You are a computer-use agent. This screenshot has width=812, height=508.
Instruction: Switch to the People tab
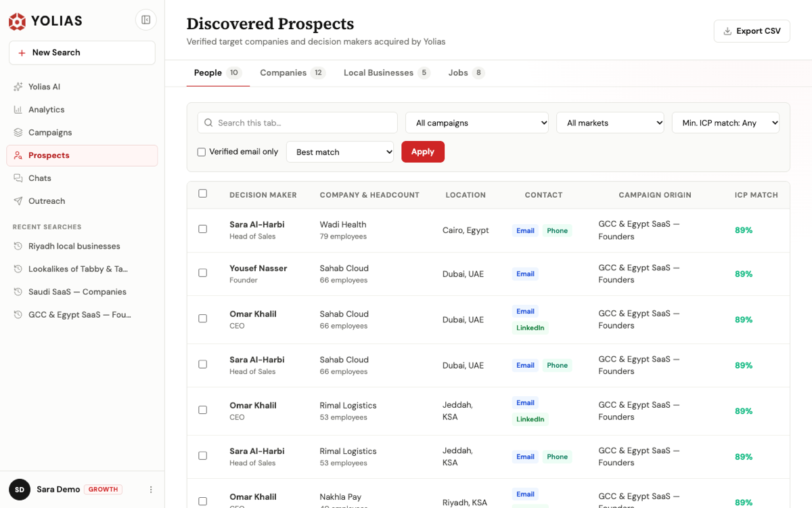(x=218, y=73)
